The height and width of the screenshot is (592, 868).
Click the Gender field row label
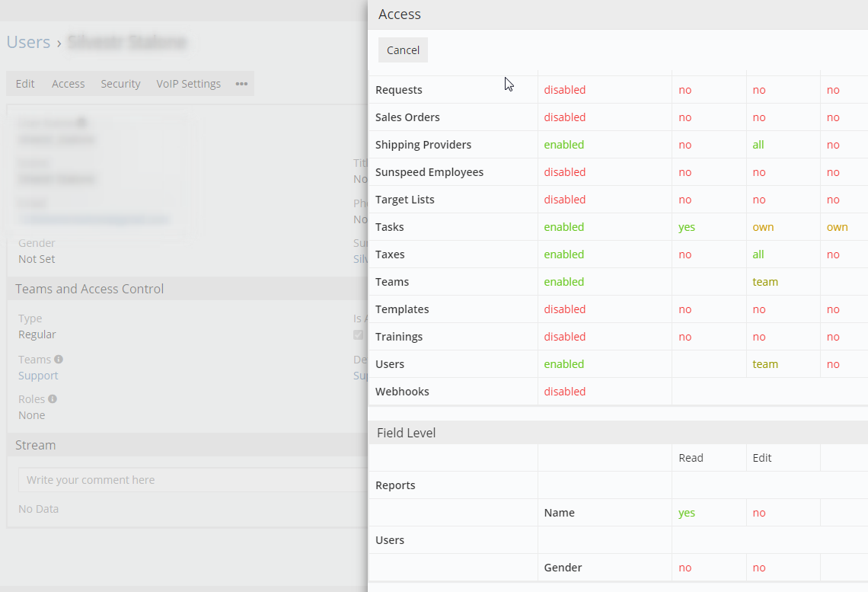tap(563, 568)
